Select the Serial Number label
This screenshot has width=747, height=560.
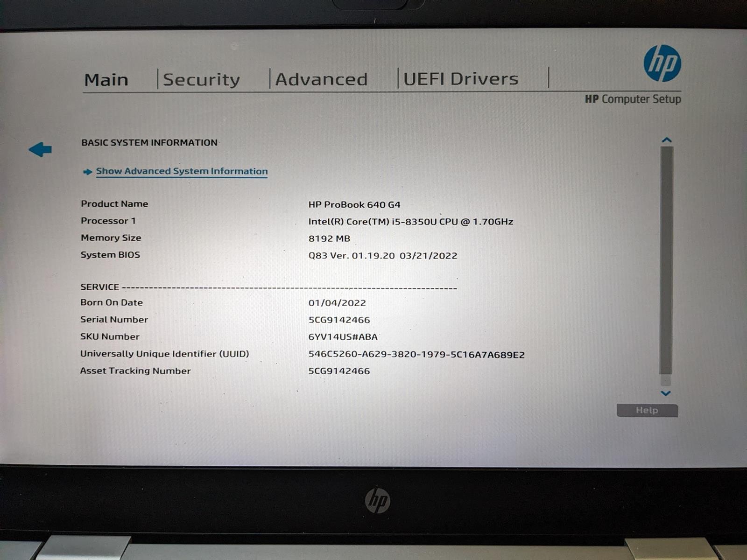[114, 320]
